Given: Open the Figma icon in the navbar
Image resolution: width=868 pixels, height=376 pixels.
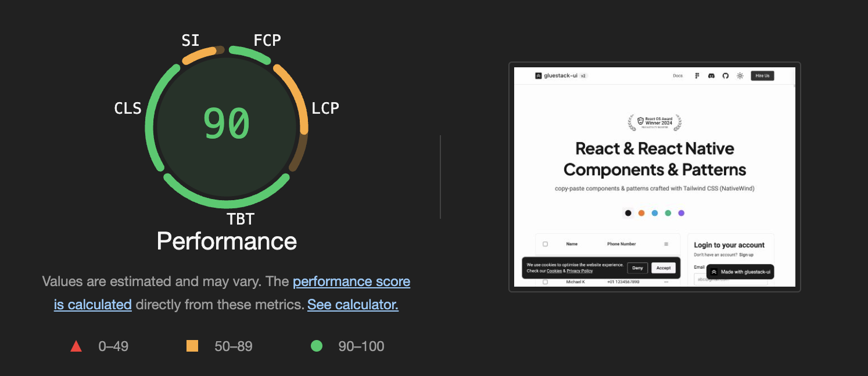Looking at the screenshot, I should tap(697, 75).
